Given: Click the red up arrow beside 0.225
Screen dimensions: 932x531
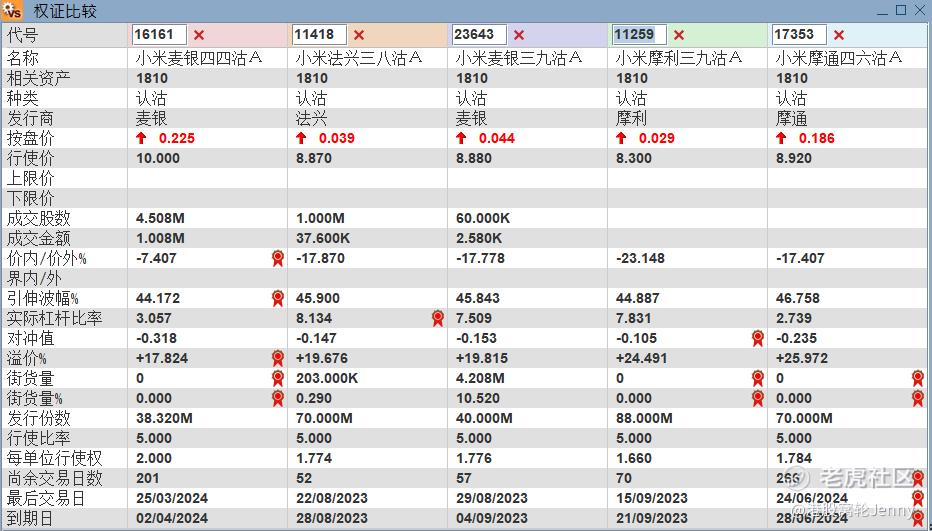Looking at the screenshot, I should [141, 138].
